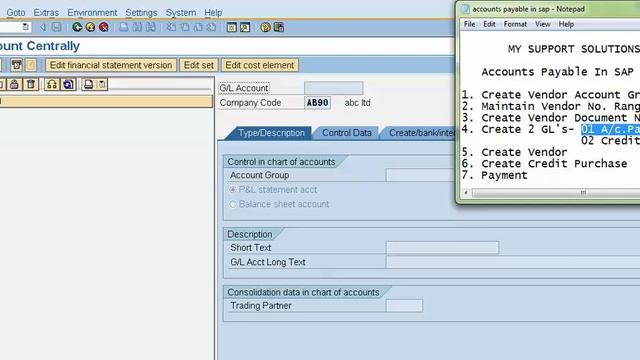Click Notepad title bar 'accounts payable in sap'
The image size is (640, 360).
[528, 9]
